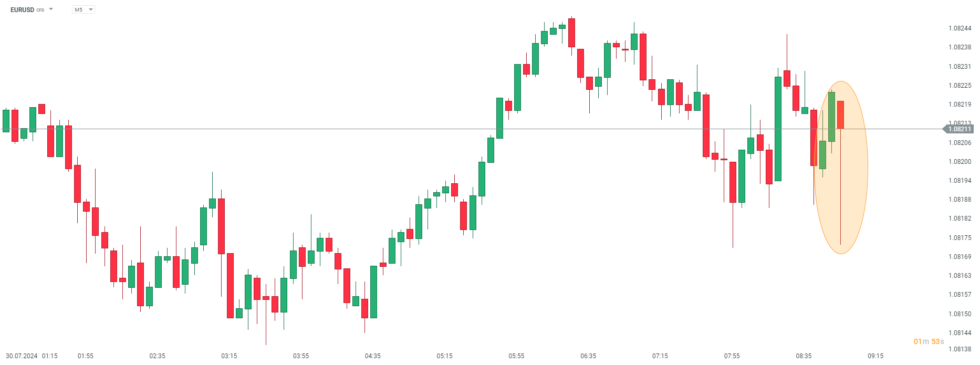Click the 1.08138 price axis label
Image resolution: width=980 pixels, height=365 pixels.
pos(960,349)
